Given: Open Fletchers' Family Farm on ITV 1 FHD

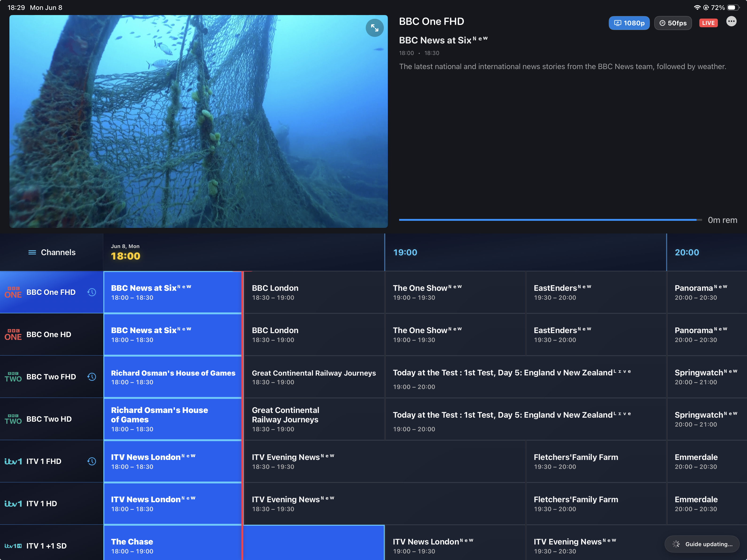Looking at the screenshot, I should pos(596,461).
